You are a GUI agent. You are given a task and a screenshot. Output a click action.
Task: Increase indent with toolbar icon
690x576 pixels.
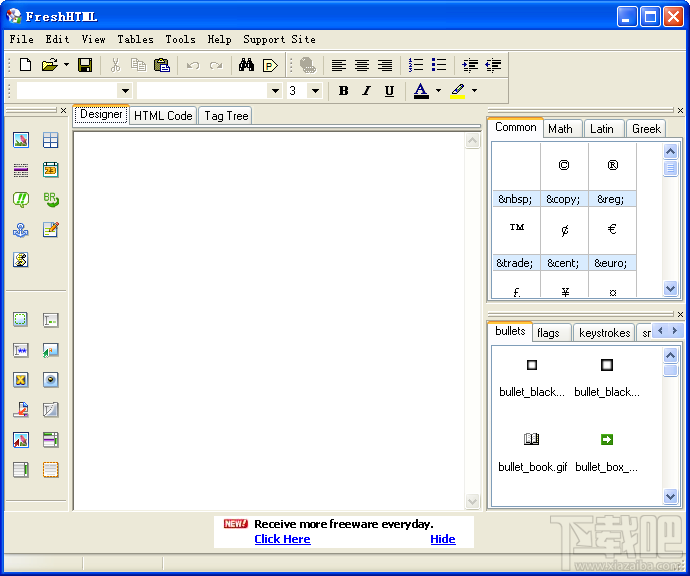coord(470,66)
